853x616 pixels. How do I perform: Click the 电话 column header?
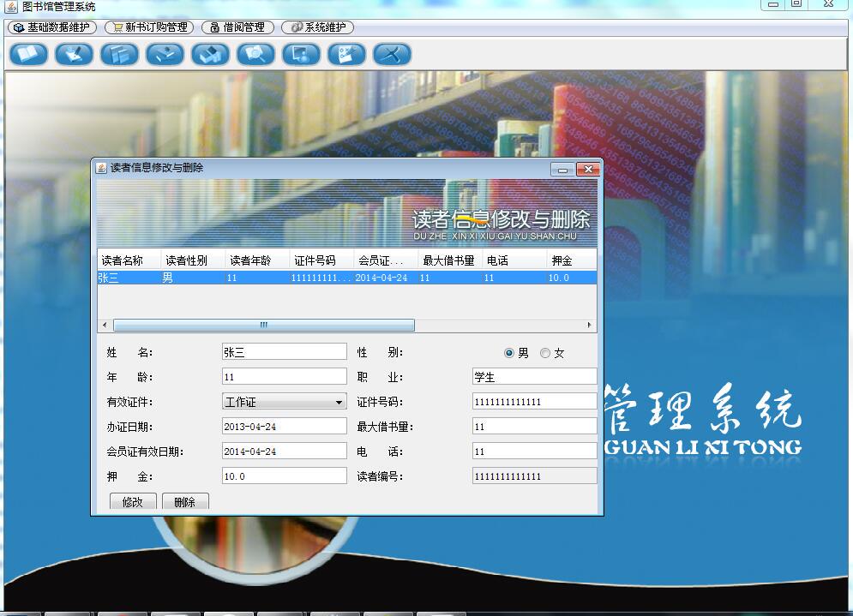pyautogui.click(x=514, y=260)
